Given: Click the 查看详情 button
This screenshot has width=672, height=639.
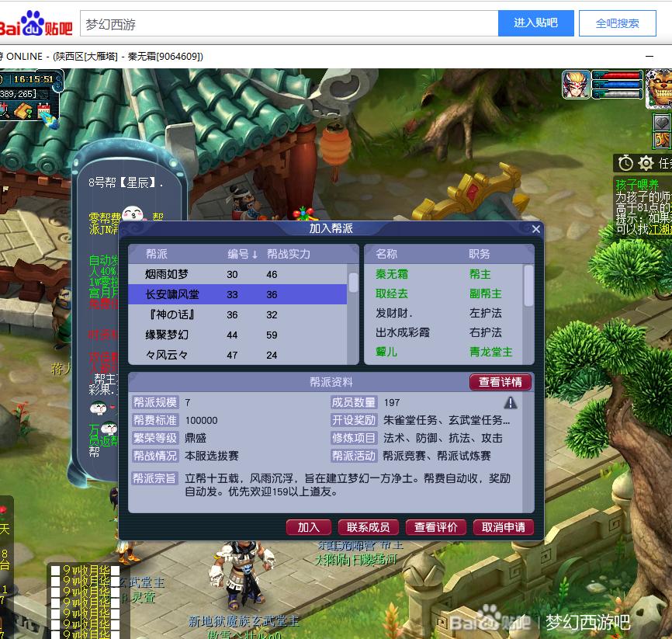Looking at the screenshot, I should pyautogui.click(x=501, y=382).
